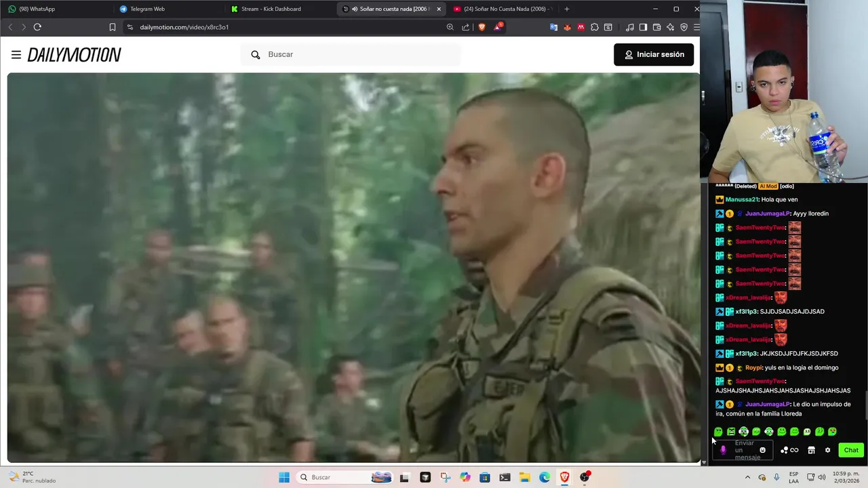
Task: Toggle voice microphone in chat input
Action: (x=723, y=450)
